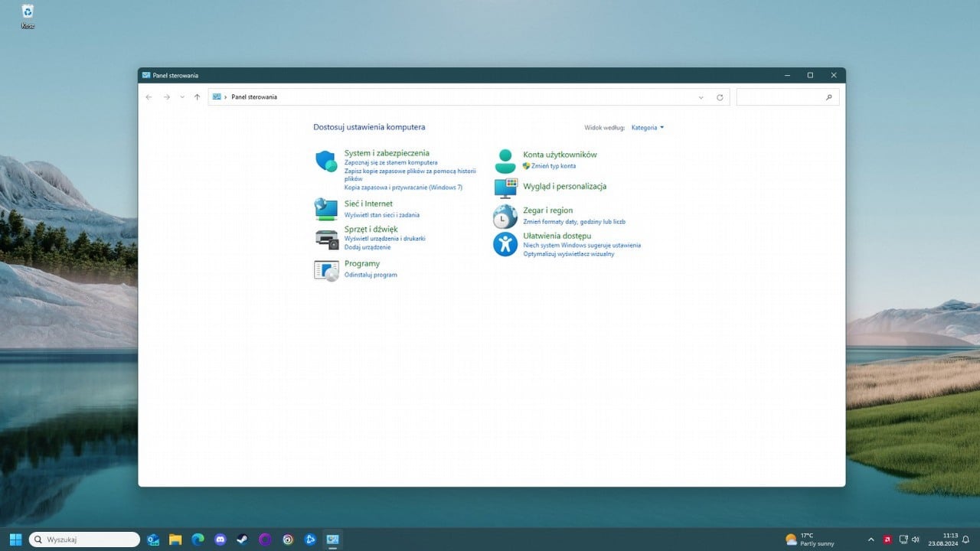Launch Steam from the taskbar
Screen dimensions: 980x551
tap(243, 540)
